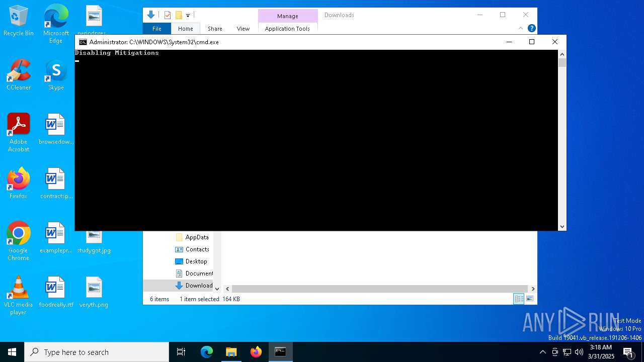This screenshot has width=644, height=362.
Task: Open Edge from the taskbar
Action: pos(207,352)
